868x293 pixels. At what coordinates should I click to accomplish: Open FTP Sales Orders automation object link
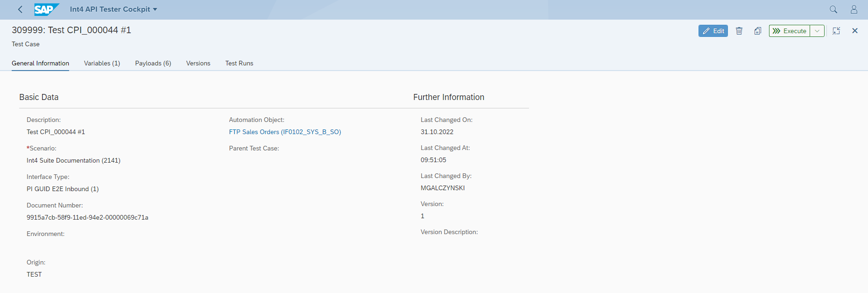pyautogui.click(x=285, y=132)
